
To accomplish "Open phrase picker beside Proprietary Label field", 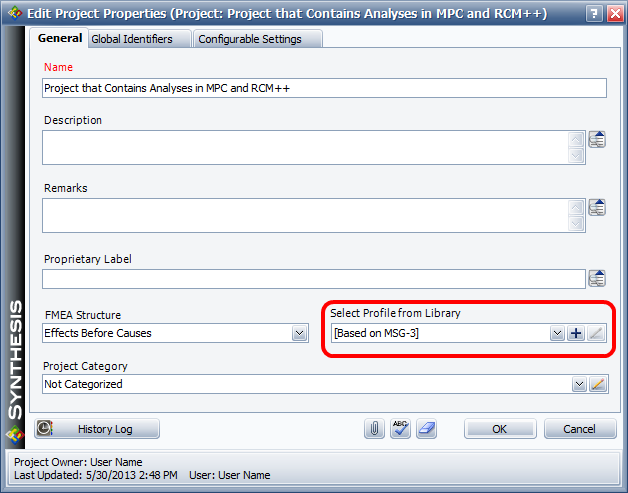I will [x=597, y=278].
